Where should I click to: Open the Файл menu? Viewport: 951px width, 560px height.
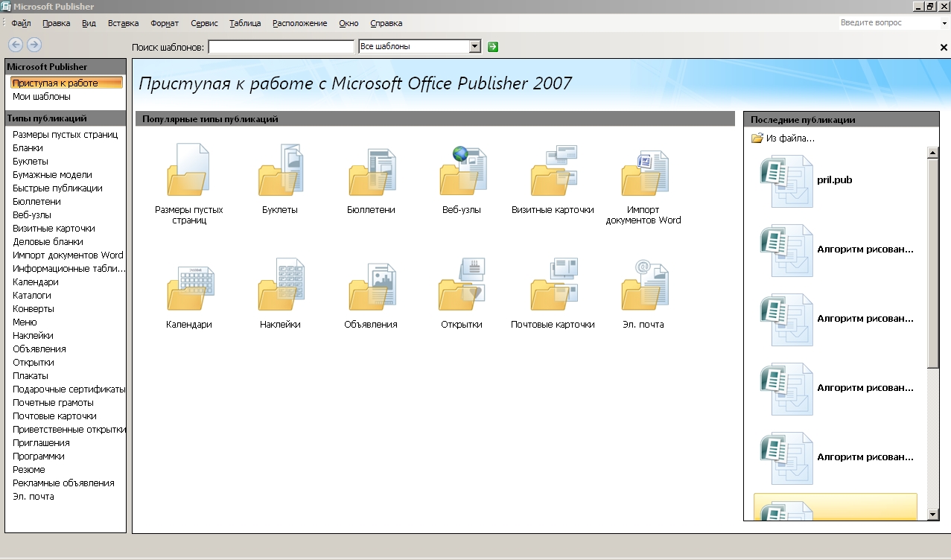pos(21,23)
